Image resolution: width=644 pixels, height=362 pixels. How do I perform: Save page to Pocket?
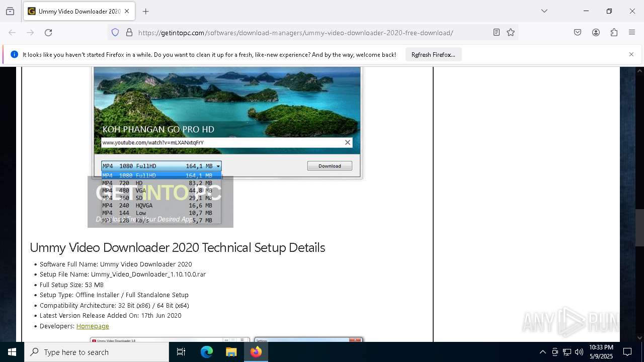(578, 33)
